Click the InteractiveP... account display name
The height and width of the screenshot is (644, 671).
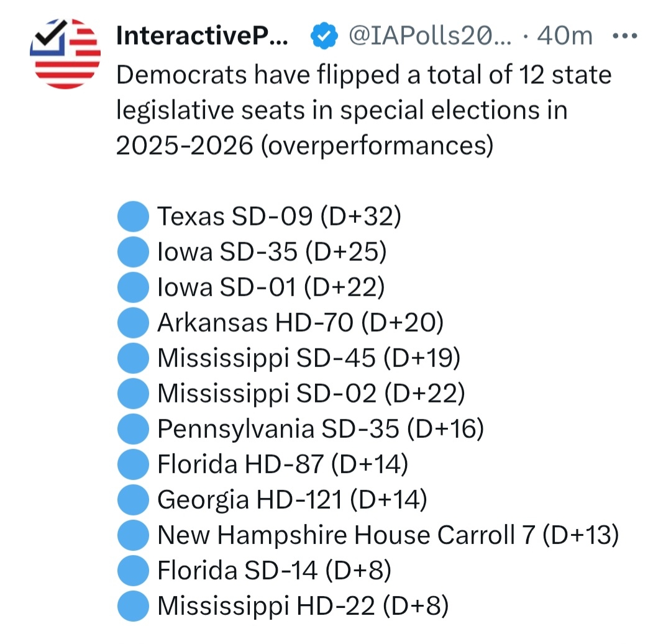[202, 37]
